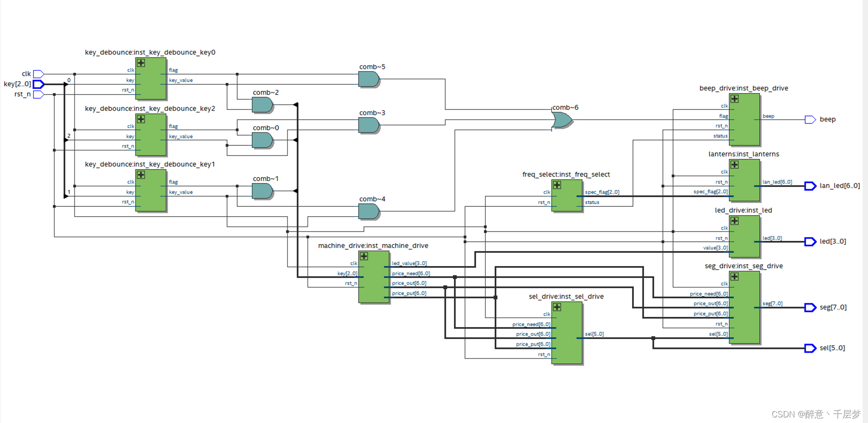Click the label machine_drive:inst_machine_drive
The width and height of the screenshot is (868, 423).
tap(373, 246)
